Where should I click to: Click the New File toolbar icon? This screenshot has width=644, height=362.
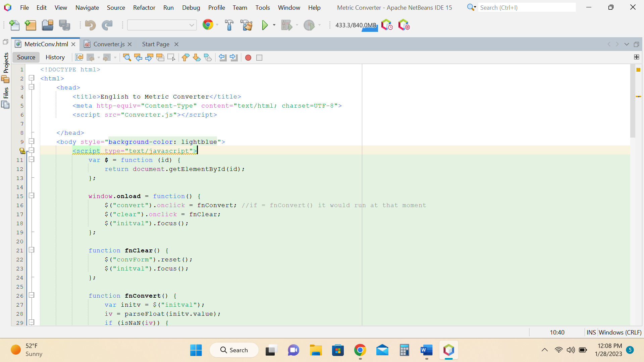click(14, 25)
